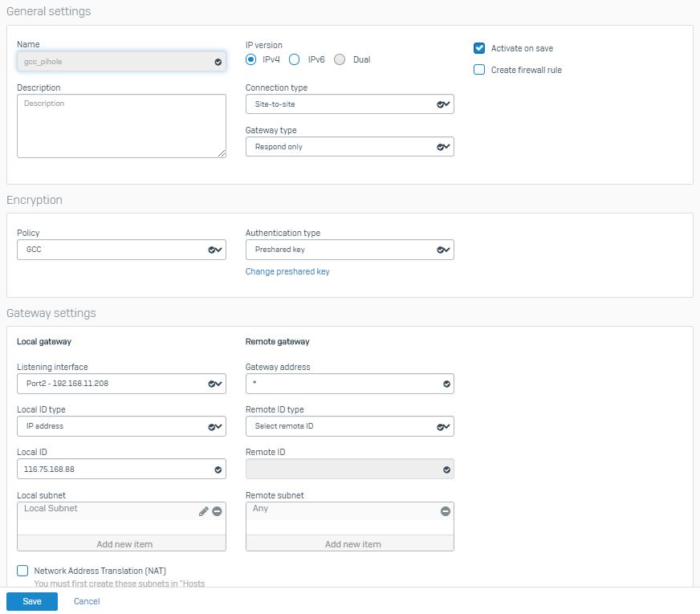Uncheck Activate on save
This screenshot has width=700, height=614.
pyautogui.click(x=479, y=48)
